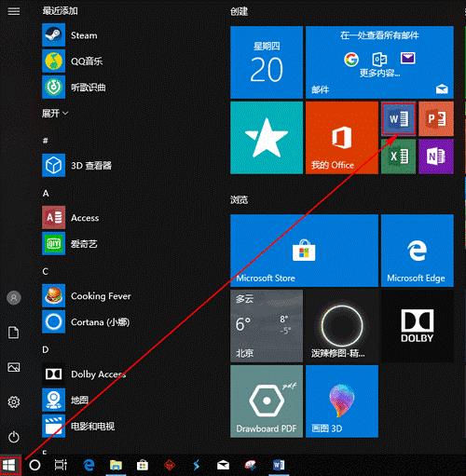Expand the Start menu hamburger navigation
Image resolution: width=466 pixels, height=476 pixels.
pyautogui.click(x=14, y=11)
